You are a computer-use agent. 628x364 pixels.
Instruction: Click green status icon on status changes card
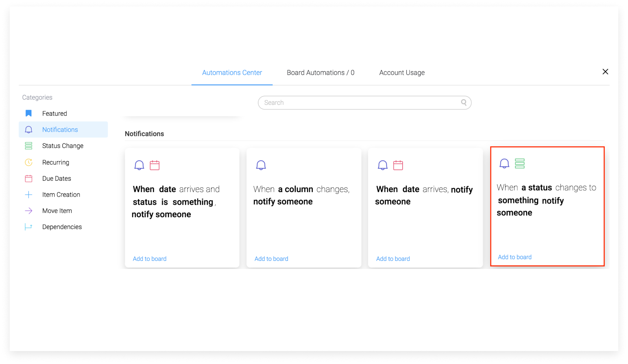click(520, 163)
